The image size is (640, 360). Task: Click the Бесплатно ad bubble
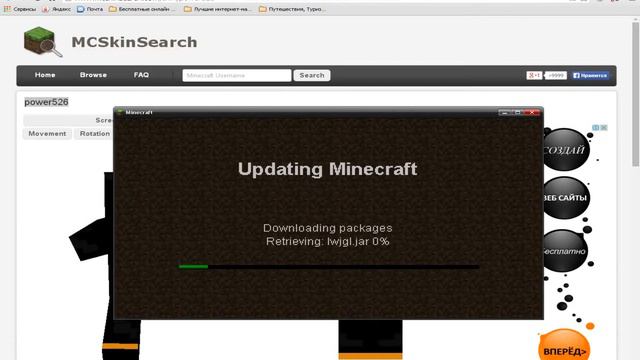point(565,251)
